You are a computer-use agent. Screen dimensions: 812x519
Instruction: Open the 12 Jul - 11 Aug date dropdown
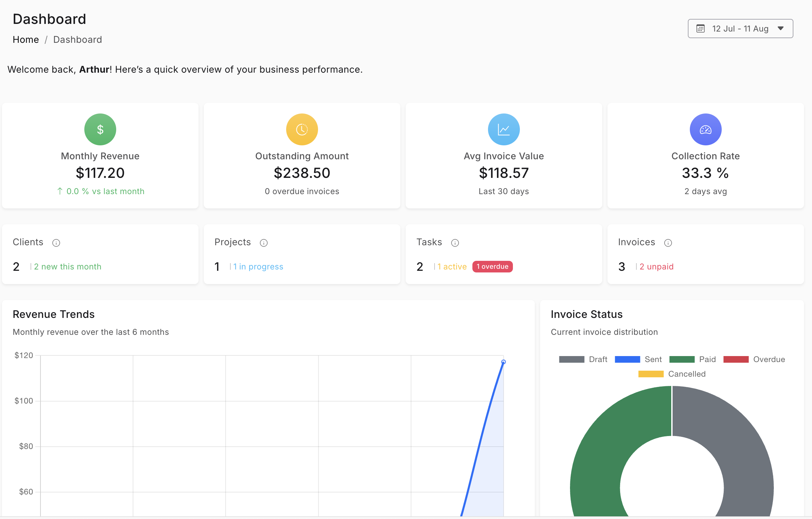tap(740, 28)
